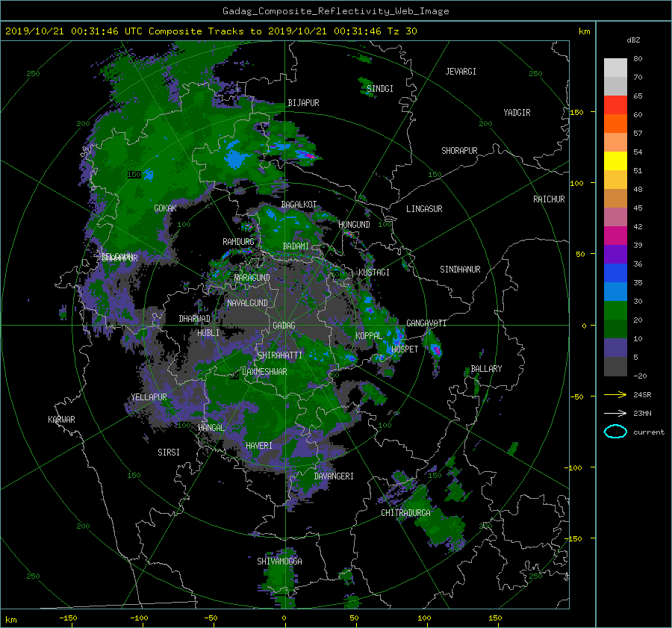Image resolution: width=672 pixels, height=628 pixels.
Task: Pick the light blue 35 dBZ swatch
Action: [x=615, y=291]
